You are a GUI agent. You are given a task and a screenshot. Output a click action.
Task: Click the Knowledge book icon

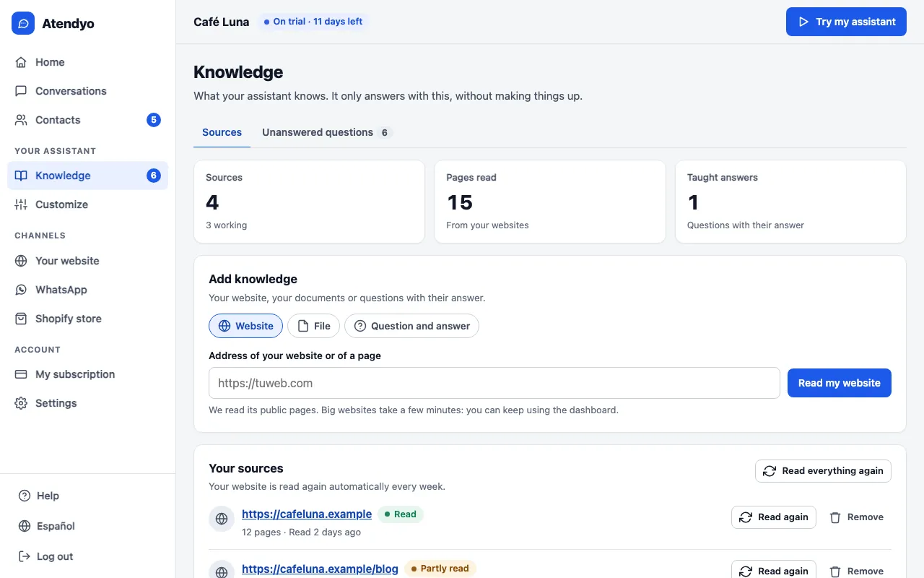[x=21, y=176]
